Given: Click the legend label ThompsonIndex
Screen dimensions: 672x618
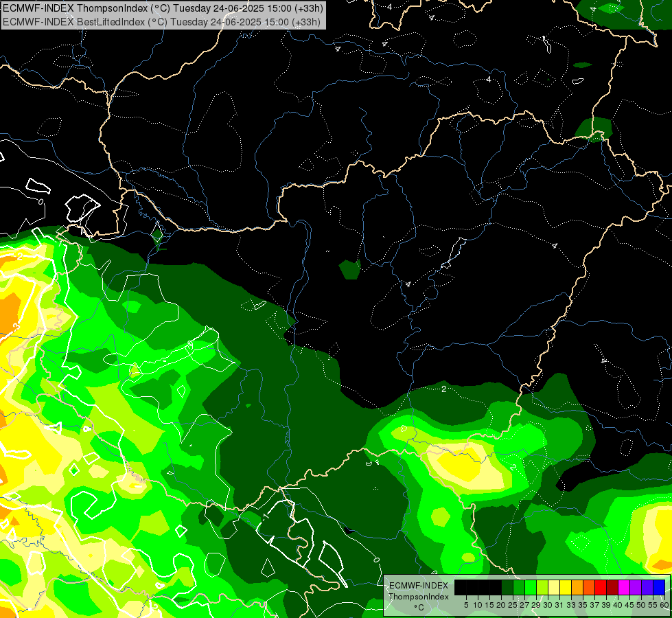Looking at the screenshot, I should click(x=419, y=597).
